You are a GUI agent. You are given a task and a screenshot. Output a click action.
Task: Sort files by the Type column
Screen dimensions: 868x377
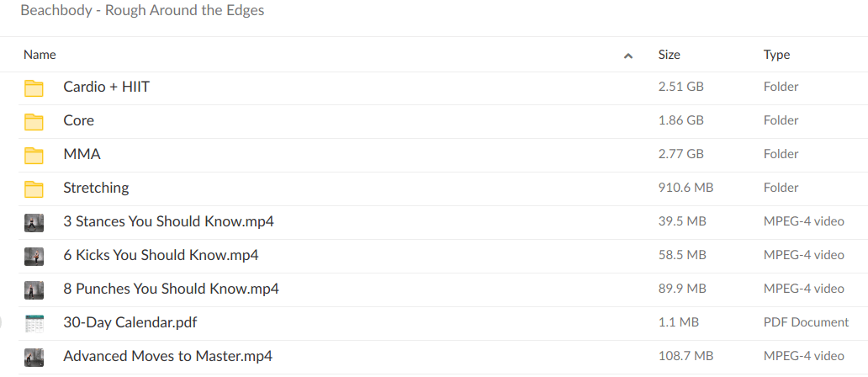click(776, 55)
